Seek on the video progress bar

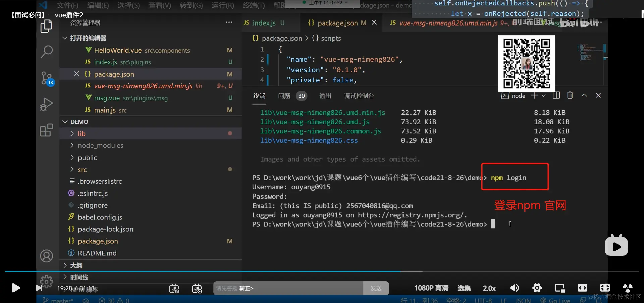click(x=322, y=271)
